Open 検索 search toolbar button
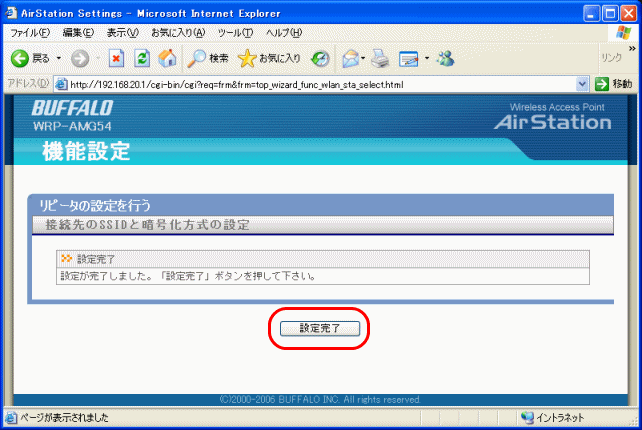The width and height of the screenshot is (642, 430). pyautogui.click(x=208, y=59)
